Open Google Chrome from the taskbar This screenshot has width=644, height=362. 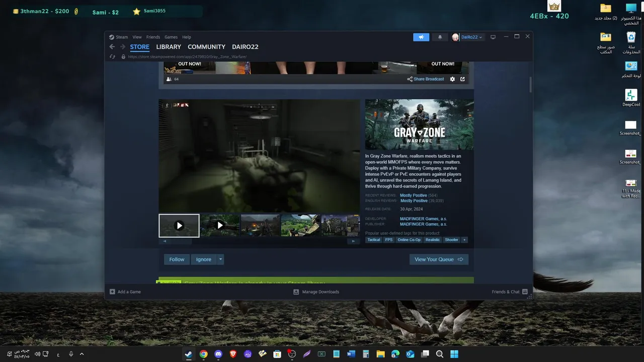[x=203, y=354]
